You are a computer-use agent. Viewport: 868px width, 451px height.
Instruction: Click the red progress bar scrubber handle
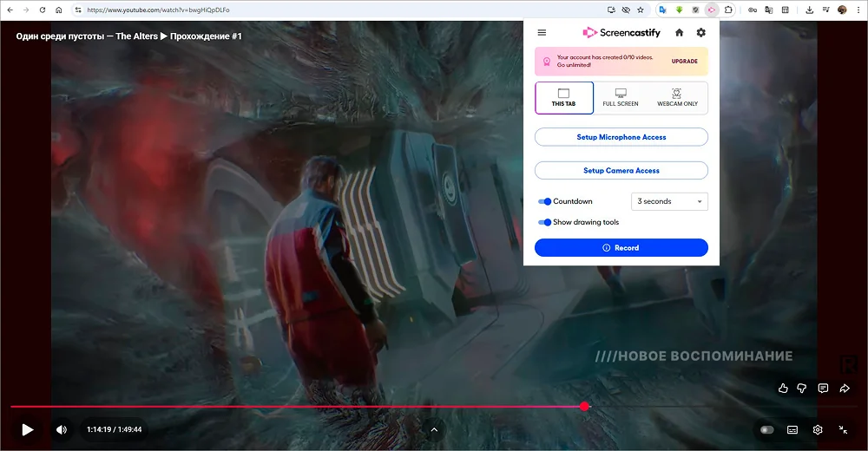584,406
